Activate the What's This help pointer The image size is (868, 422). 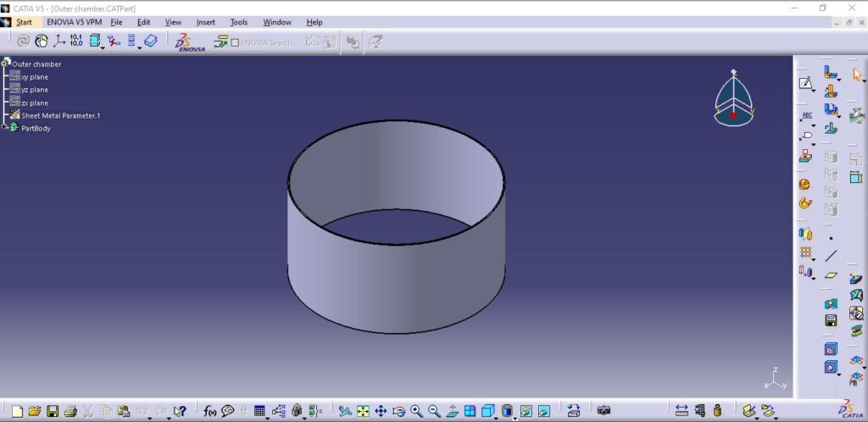click(x=180, y=411)
